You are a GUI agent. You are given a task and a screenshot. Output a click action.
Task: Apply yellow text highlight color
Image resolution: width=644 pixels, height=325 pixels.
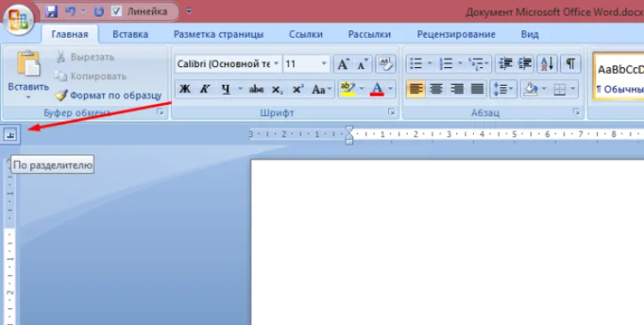click(348, 89)
